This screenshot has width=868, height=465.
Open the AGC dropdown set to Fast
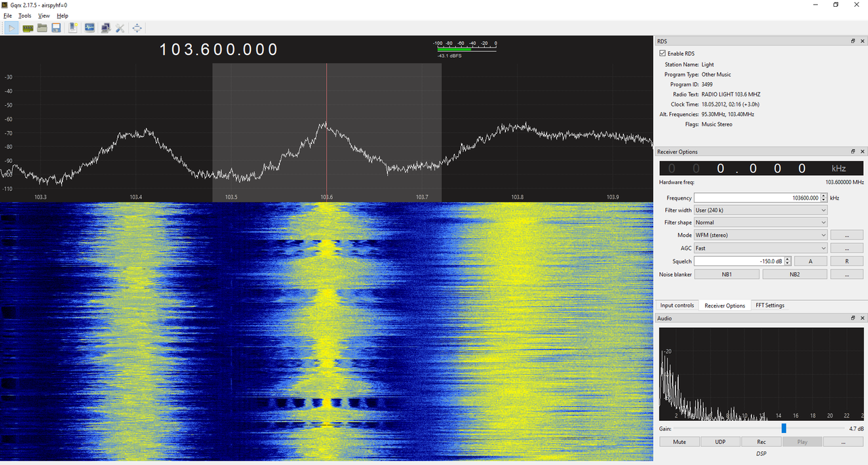click(x=761, y=248)
